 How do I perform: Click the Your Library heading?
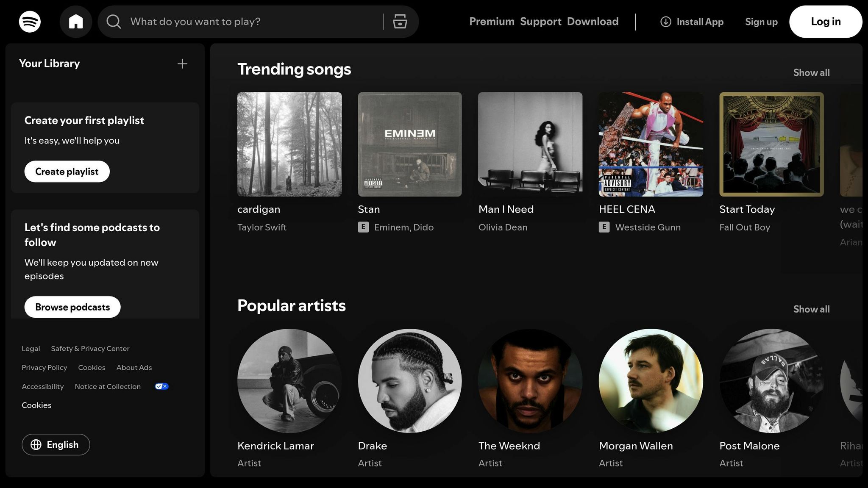49,64
